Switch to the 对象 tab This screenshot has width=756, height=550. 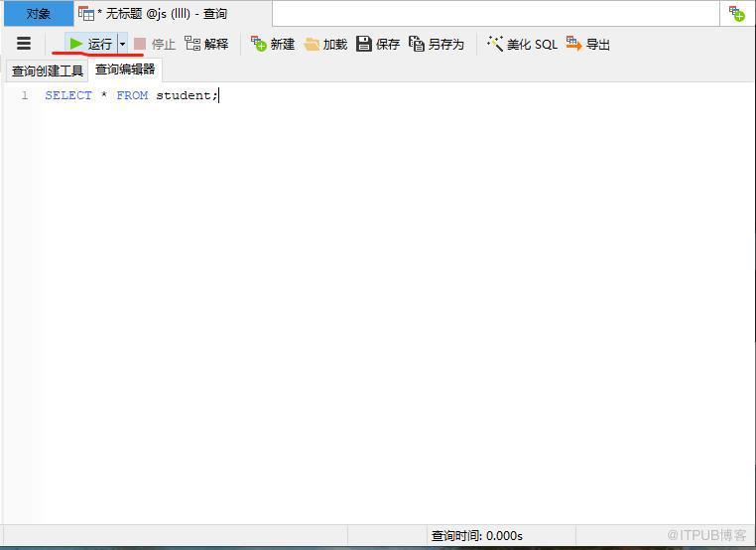(39, 14)
